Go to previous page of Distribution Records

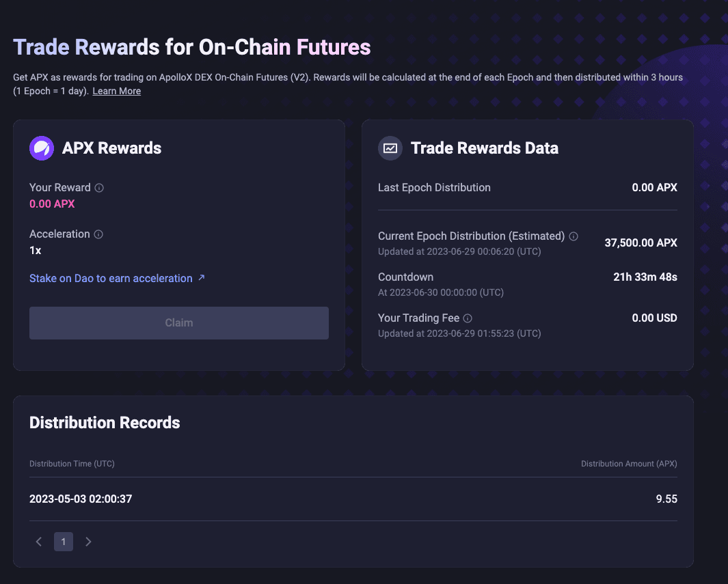coord(39,542)
